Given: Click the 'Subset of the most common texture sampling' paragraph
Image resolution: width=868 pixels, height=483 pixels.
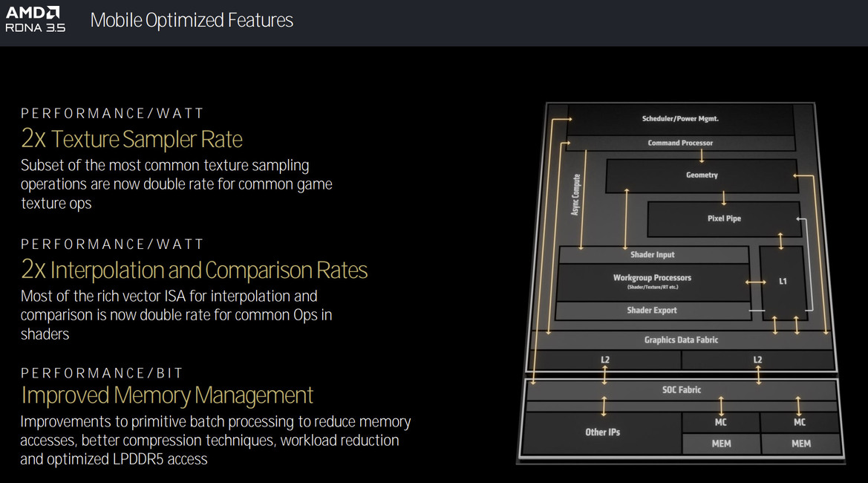Looking at the screenshot, I should tap(177, 184).
